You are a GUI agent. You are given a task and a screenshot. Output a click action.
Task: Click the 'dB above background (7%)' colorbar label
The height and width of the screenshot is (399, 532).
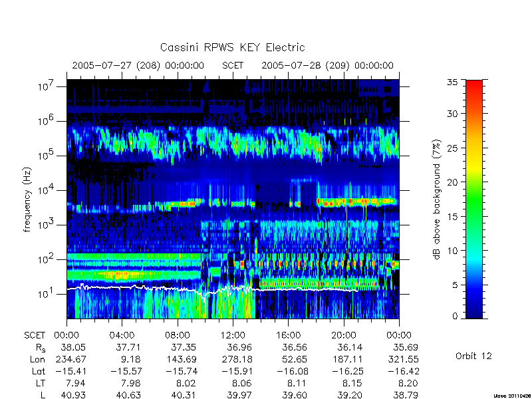pos(437,199)
